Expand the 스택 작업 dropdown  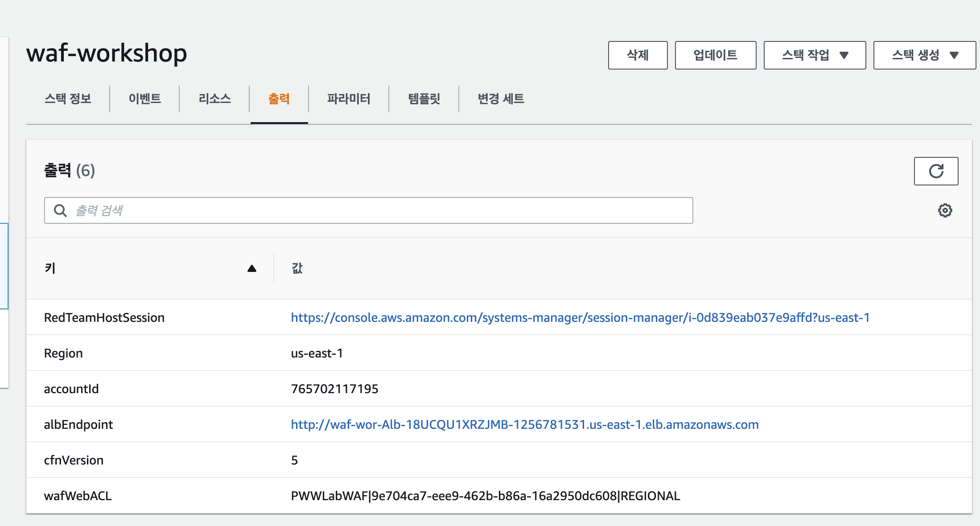[x=815, y=55]
